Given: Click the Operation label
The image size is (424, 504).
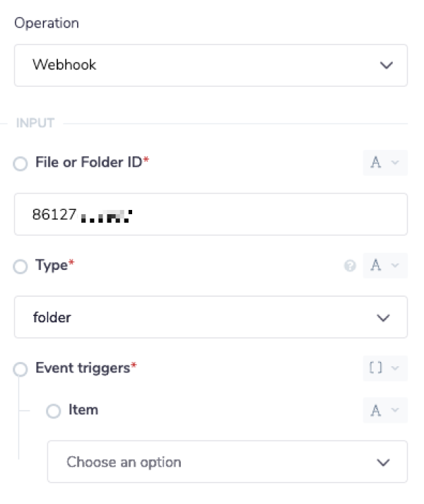Looking at the screenshot, I should 47,23.
